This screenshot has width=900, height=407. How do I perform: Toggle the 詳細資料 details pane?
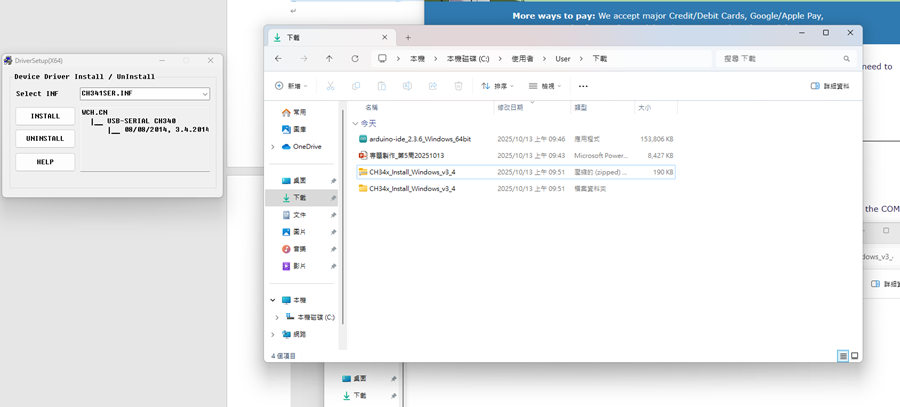[830, 86]
